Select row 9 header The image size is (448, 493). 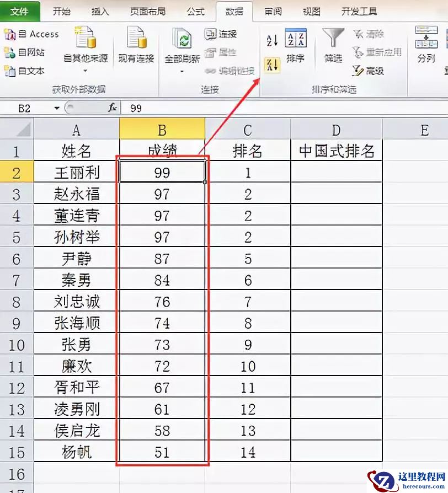click(17, 322)
